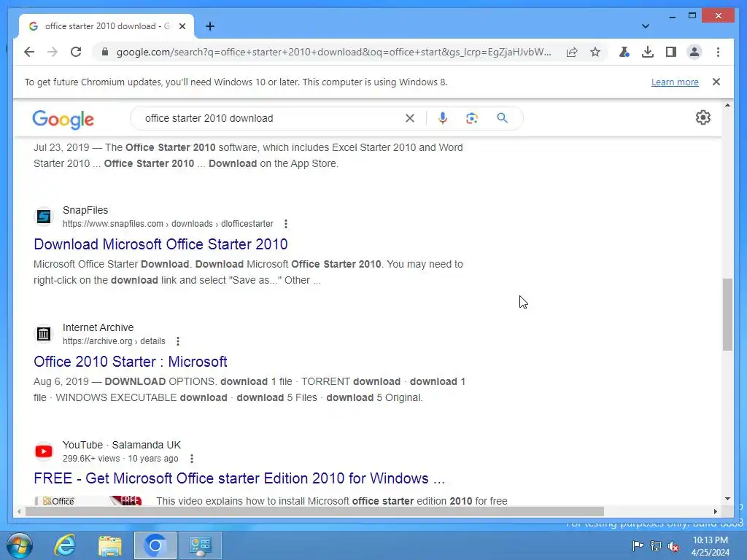Click the page scroll down arrow
Image resolution: width=747 pixels, height=560 pixels.
(x=727, y=499)
